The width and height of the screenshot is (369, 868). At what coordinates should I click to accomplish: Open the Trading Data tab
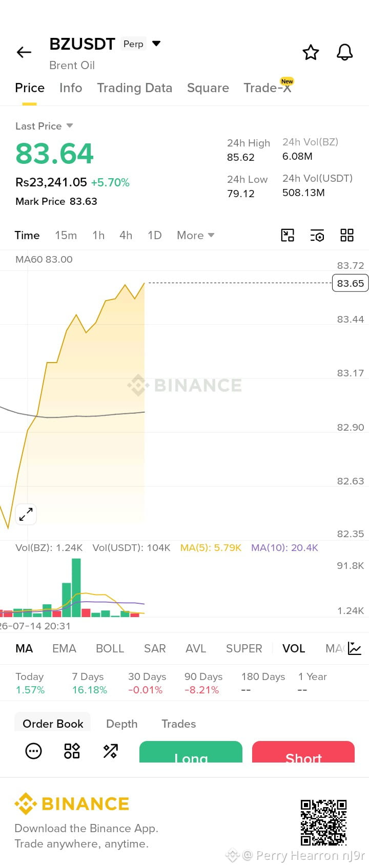pyautogui.click(x=135, y=88)
